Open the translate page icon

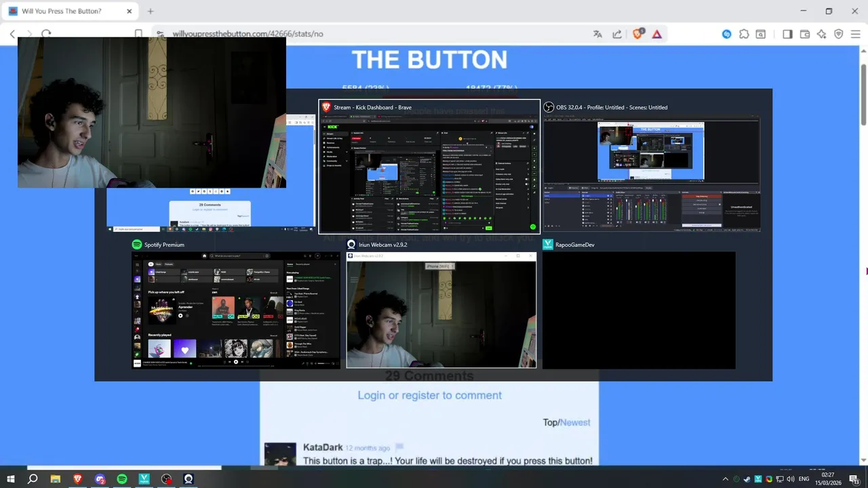[x=597, y=34]
